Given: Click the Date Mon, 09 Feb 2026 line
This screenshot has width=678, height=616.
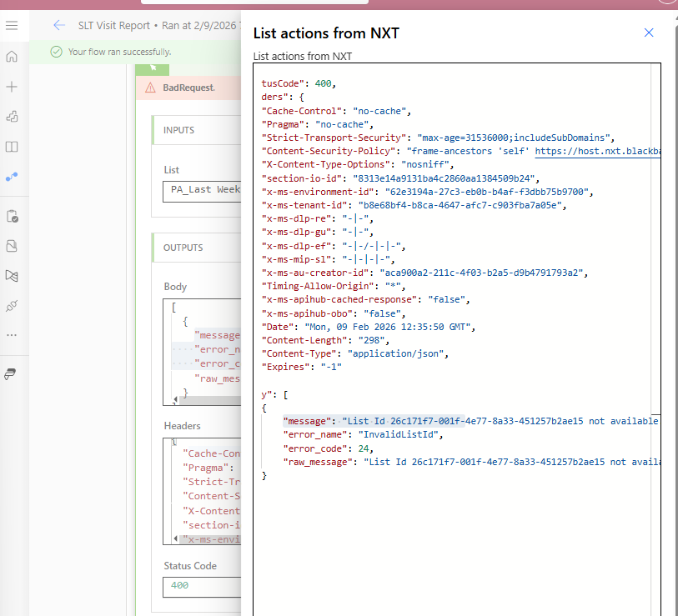Looking at the screenshot, I should [368, 328].
